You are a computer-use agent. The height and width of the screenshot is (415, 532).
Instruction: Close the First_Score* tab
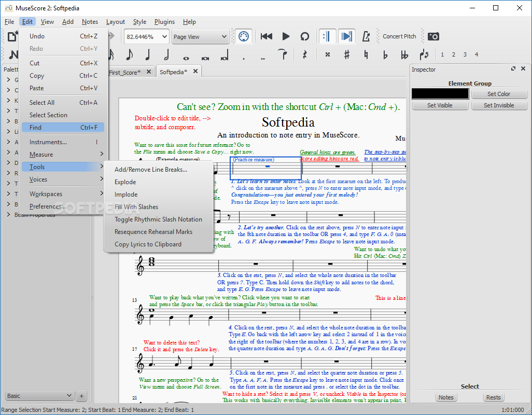tap(149, 72)
